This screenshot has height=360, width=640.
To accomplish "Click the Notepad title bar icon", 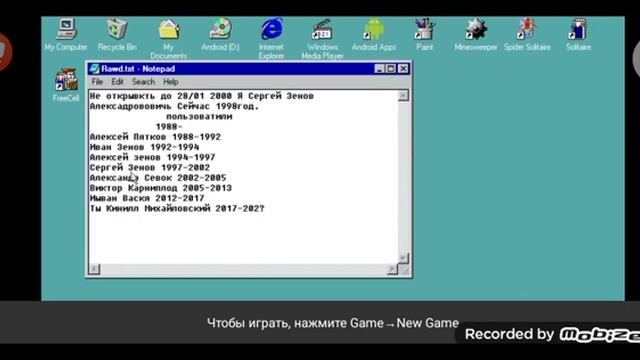I will point(94,69).
